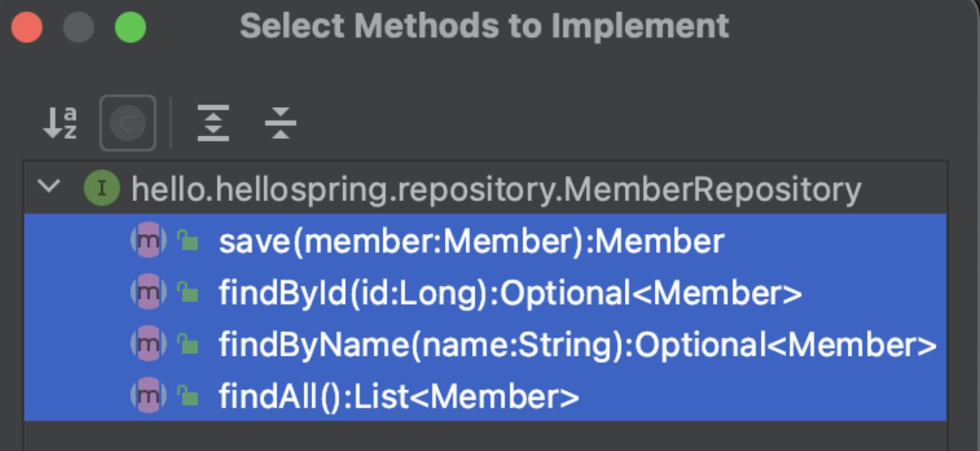Click the green interface icon beside MemberRepository

[102, 188]
